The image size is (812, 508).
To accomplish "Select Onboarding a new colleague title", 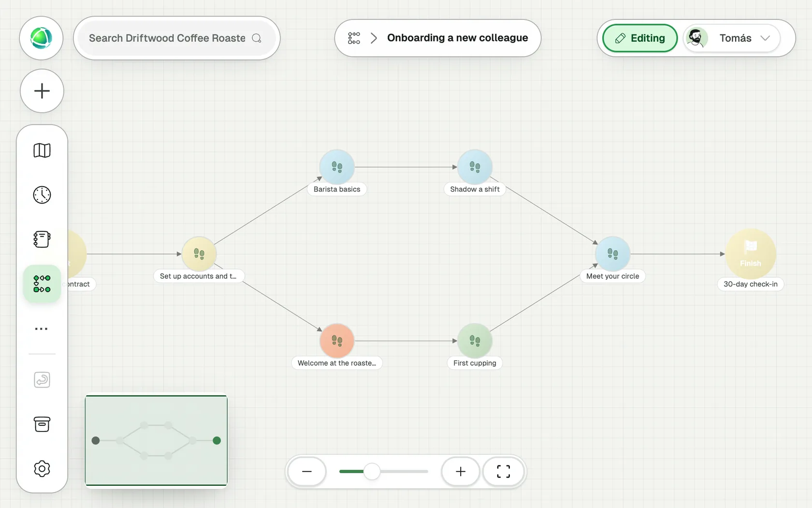I will (457, 38).
